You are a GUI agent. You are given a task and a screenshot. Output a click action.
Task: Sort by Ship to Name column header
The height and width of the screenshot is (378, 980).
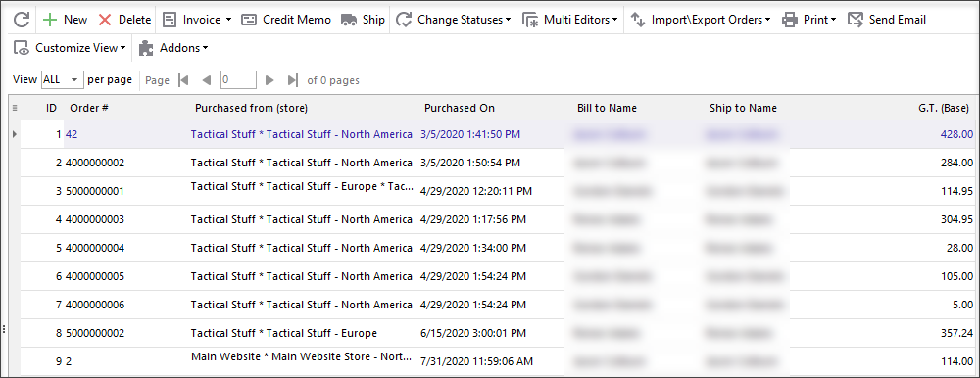[x=743, y=108]
